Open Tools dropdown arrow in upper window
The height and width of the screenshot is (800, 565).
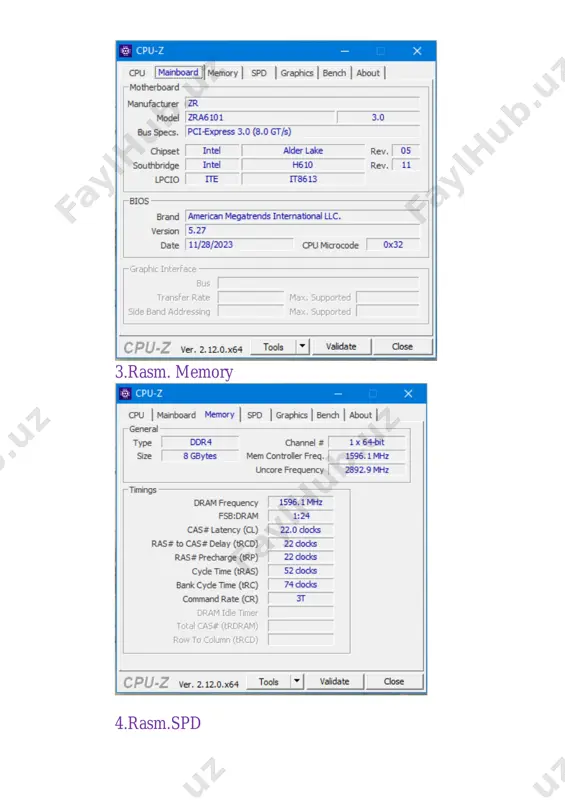pos(302,346)
